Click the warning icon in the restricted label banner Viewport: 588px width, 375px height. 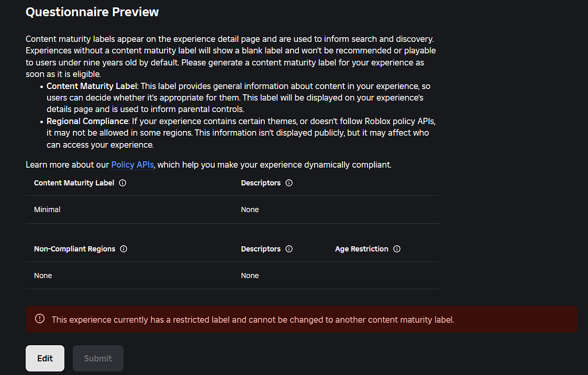point(40,319)
